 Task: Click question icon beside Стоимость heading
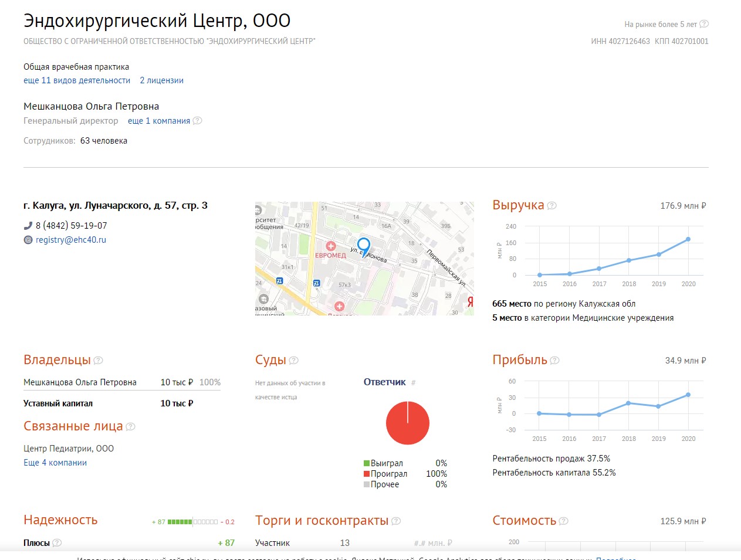click(564, 521)
